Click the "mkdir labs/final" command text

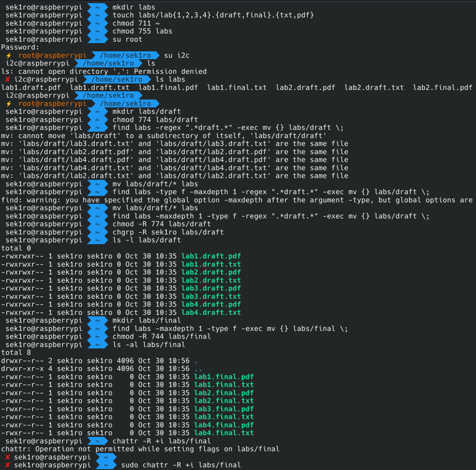[147, 320]
